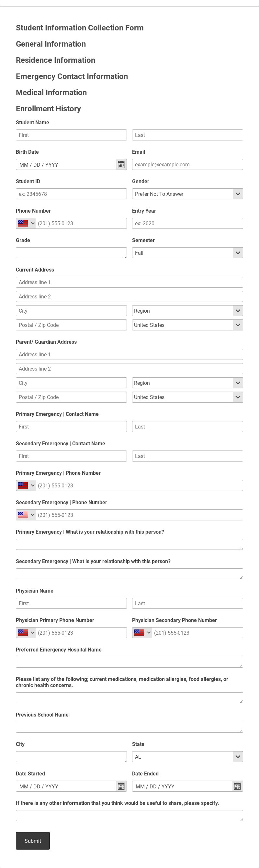Click the flag selector for Secondary Emergency phone
Image resolution: width=259 pixels, height=868 pixels.
click(26, 515)
